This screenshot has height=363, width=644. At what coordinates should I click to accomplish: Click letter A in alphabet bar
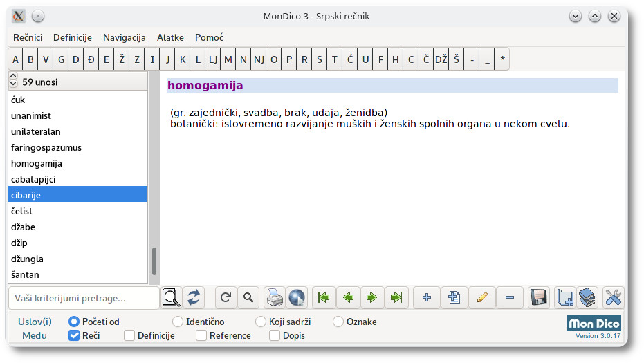coord(16,59)
